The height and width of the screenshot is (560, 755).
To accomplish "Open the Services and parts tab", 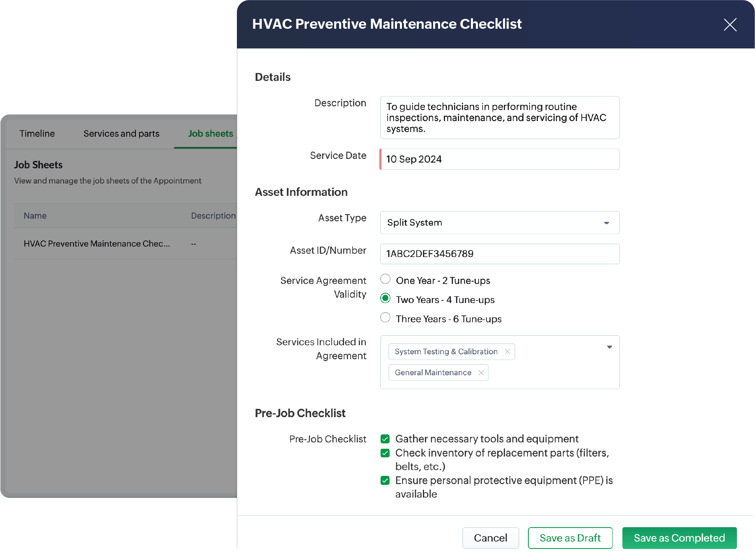I will point(121,134).
